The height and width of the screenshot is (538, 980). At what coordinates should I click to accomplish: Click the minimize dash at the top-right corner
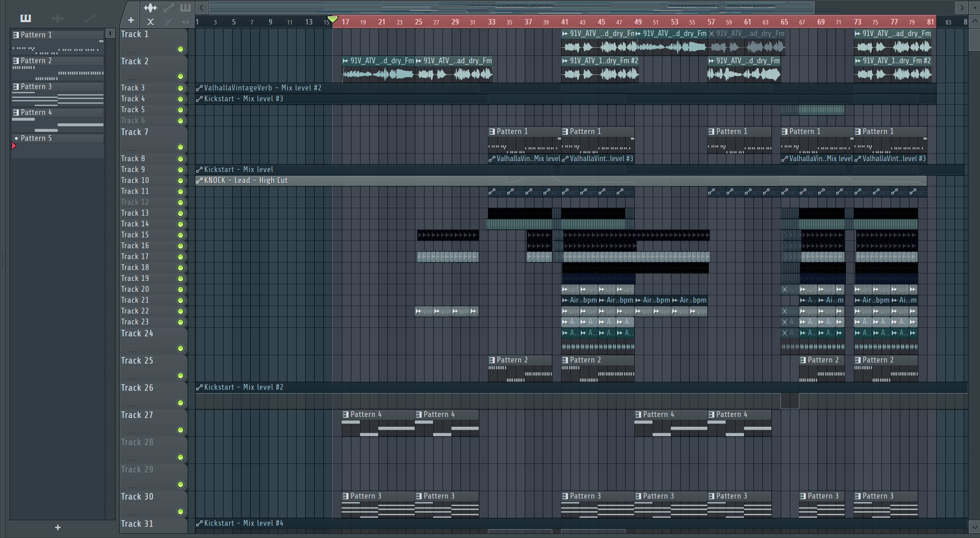point(975,7)
